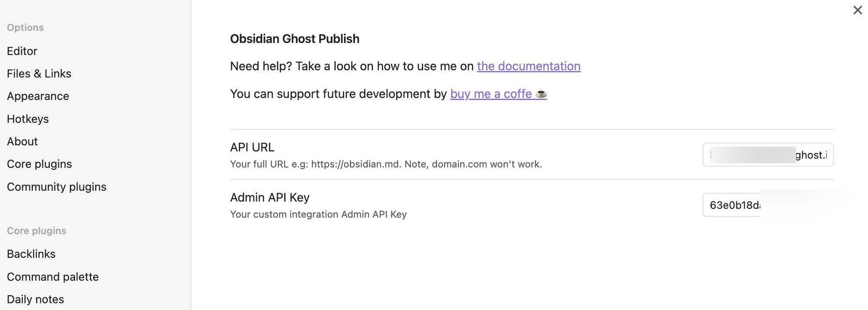Switch to Community plugins settings
The image size is (868, 310).
[x=56, y=187]
